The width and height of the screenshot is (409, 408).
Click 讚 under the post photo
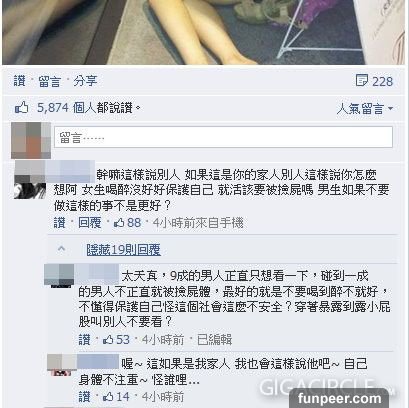19,81
